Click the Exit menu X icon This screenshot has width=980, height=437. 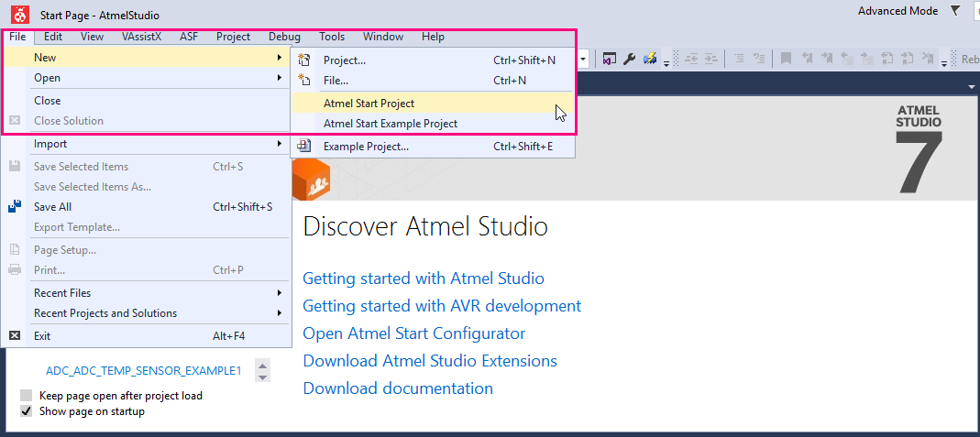[15, 336]
